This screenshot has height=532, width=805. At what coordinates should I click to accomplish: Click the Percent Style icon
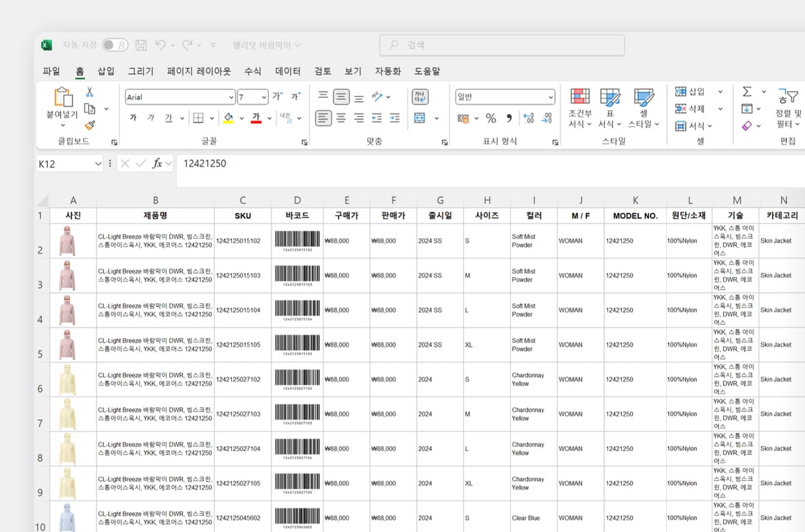click(491, 118)
